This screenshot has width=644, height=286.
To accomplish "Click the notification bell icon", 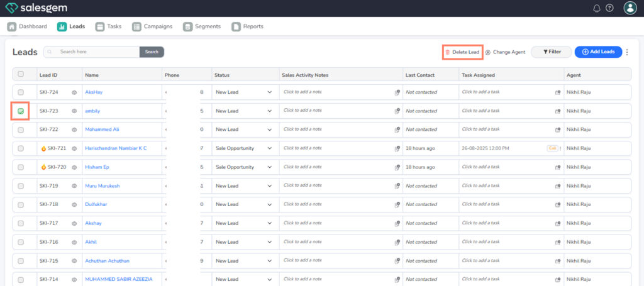I will click(x=597, y=8).
